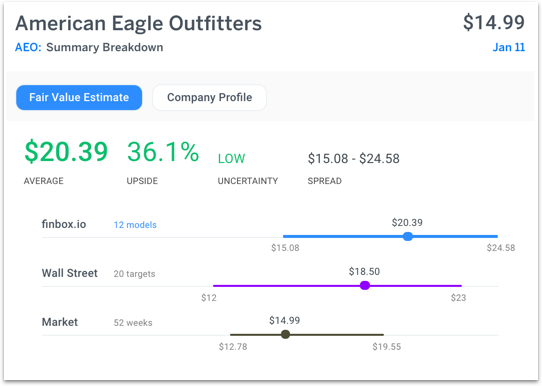Click the AEO ticker link
542x386 pixels.
pyautogui.click(x=28, y=47)
